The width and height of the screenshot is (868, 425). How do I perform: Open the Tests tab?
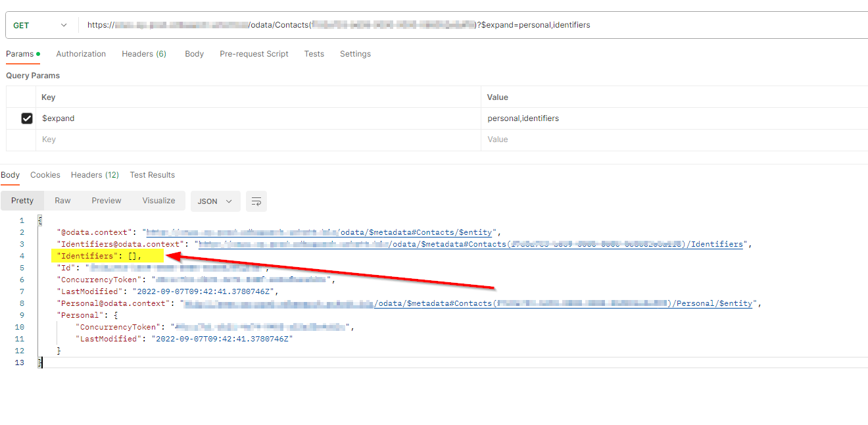tap(314, 54)
